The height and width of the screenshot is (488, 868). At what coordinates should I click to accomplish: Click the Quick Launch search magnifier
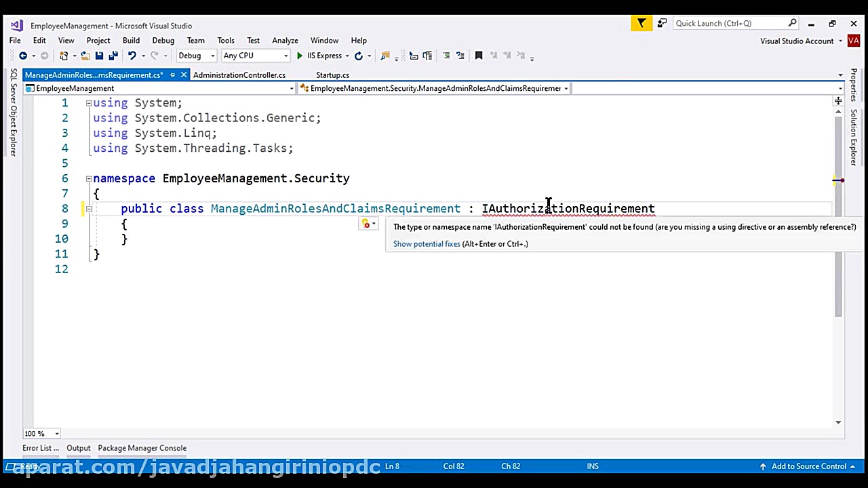792,23
